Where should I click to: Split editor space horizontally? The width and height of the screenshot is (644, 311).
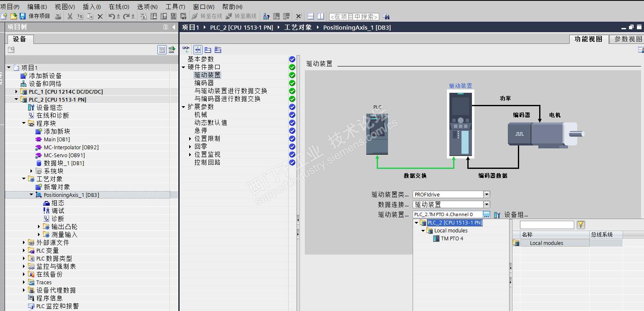tap(310, 16)
